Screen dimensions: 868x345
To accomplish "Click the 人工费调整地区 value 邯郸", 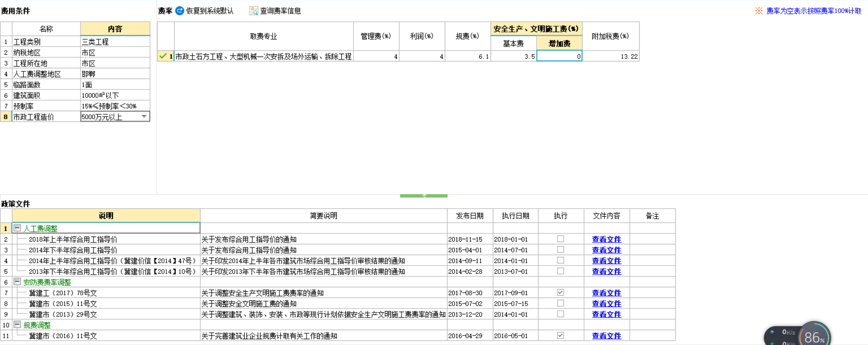I will point(115,74).
